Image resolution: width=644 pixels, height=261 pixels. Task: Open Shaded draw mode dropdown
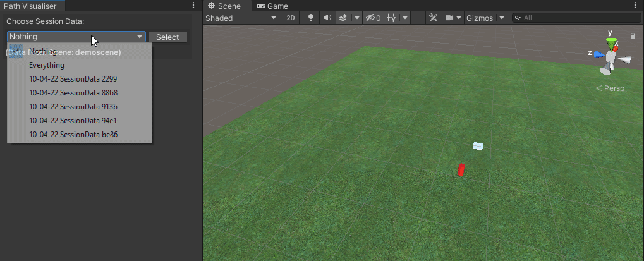(x=241, y=18)
